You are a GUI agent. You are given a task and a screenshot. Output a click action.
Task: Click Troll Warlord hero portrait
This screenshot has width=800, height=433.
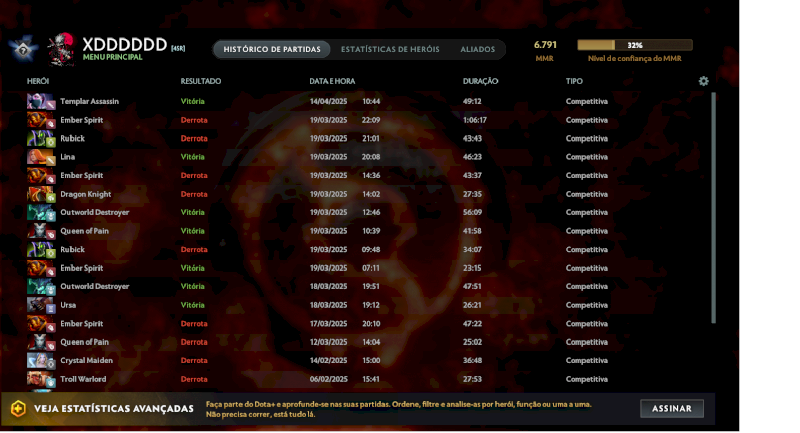point(41,379)
